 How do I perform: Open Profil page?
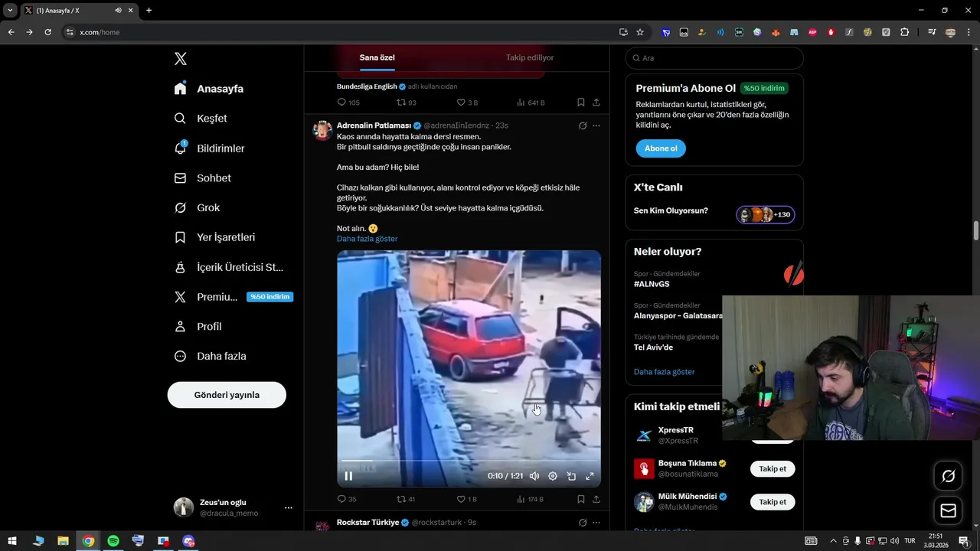tap(198, 327)
